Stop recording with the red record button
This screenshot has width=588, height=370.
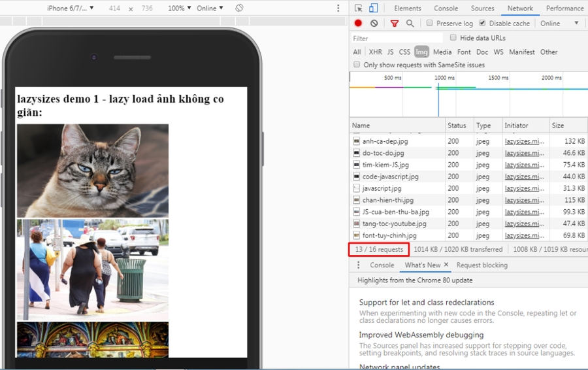click(358, 24)
